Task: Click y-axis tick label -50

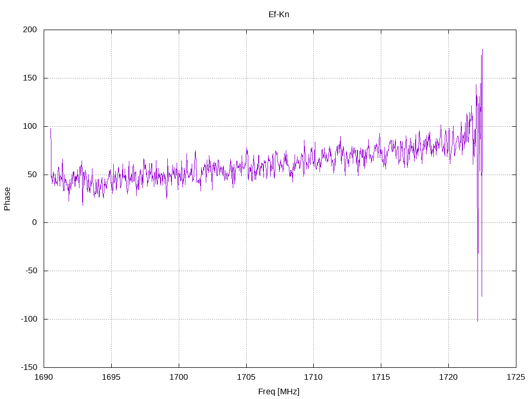Action: [x=31, y=271]
